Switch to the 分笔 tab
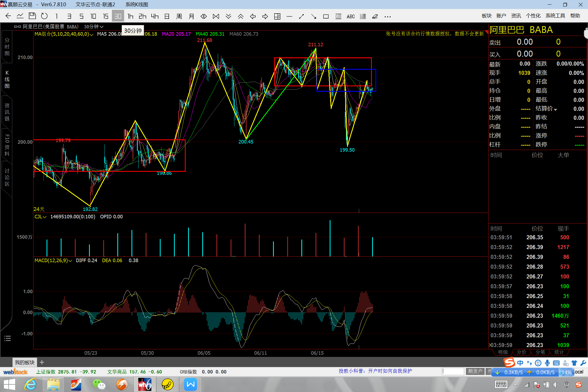The height and width of the screenshot is (392, 588). [x=540, y=352]
